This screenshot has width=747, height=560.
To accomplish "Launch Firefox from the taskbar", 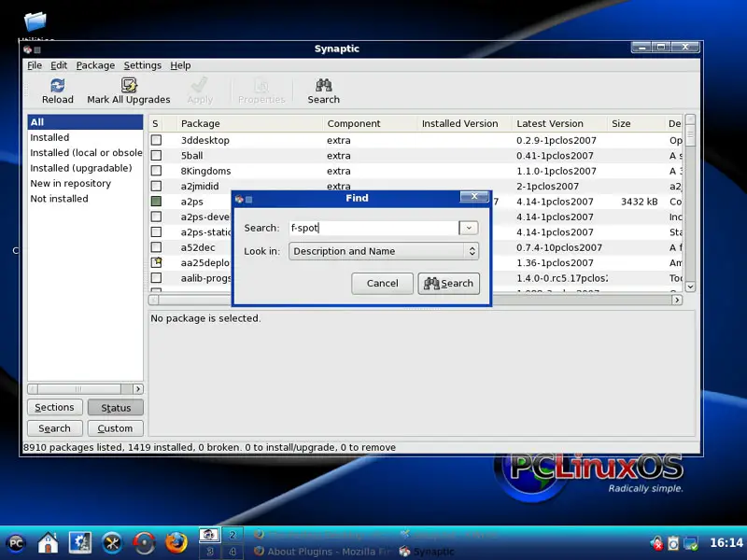I will click(x=176, y=543).
